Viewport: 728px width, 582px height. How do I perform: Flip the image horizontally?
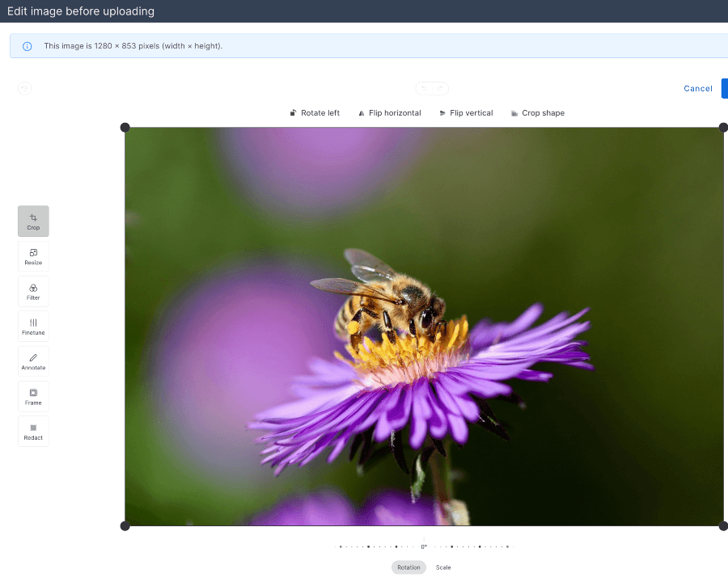[x=389, y=112]
